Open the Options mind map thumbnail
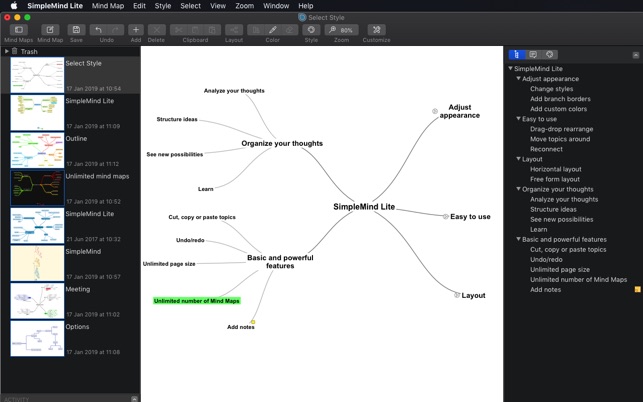This screenshot has height=402, width=643. pos(37,338)
